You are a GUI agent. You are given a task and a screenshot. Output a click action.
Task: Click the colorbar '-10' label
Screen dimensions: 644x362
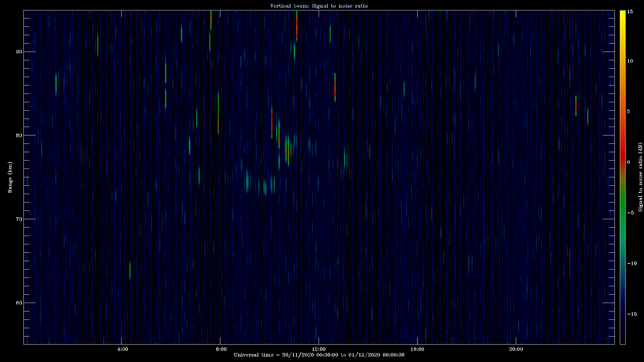pos(632,263)
